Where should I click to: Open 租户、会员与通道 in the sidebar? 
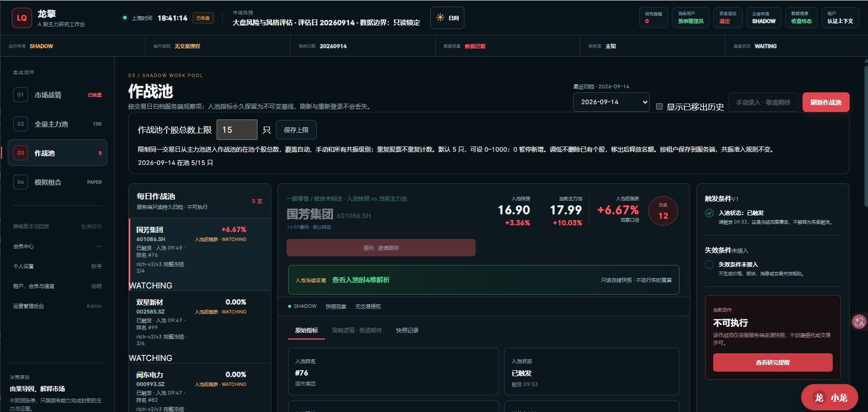(x=57, y=286)
